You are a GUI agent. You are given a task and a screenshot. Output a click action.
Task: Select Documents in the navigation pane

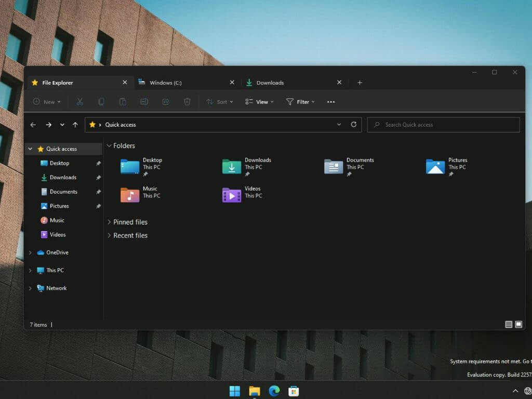(x=64, y=192)
